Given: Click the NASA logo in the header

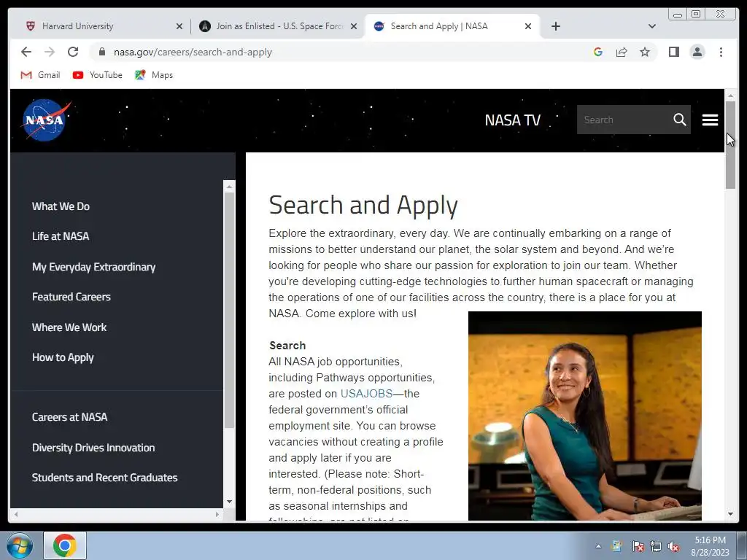Looking at the screenshot, I should 46,120.
